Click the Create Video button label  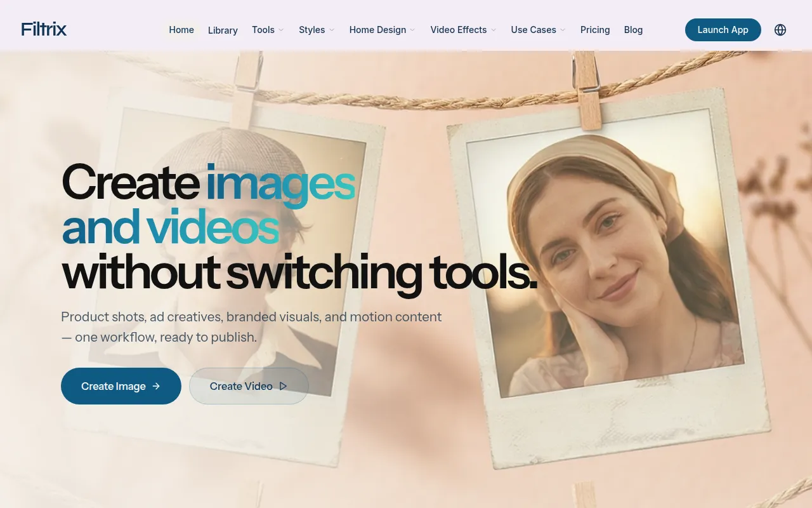(241, 386)
